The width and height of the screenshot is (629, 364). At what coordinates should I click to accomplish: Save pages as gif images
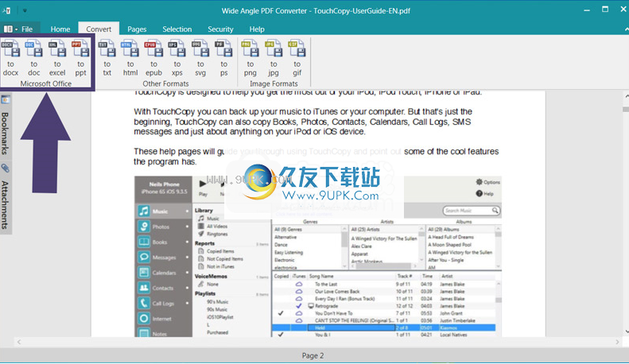tap(297, 58)
